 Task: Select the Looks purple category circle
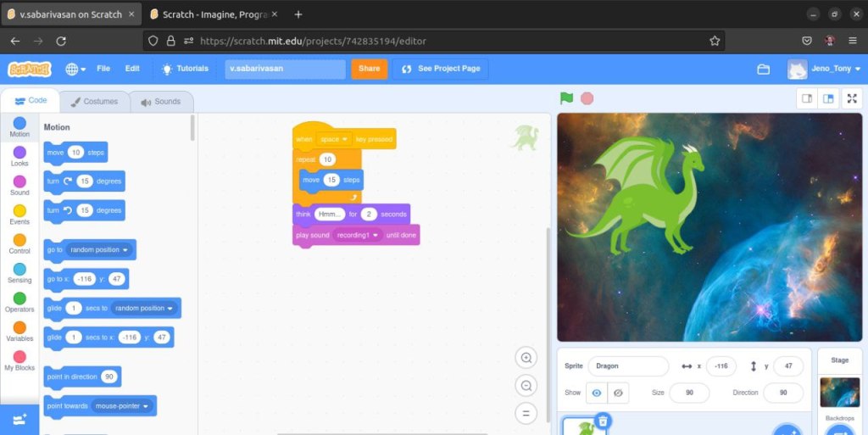(19, 153)
